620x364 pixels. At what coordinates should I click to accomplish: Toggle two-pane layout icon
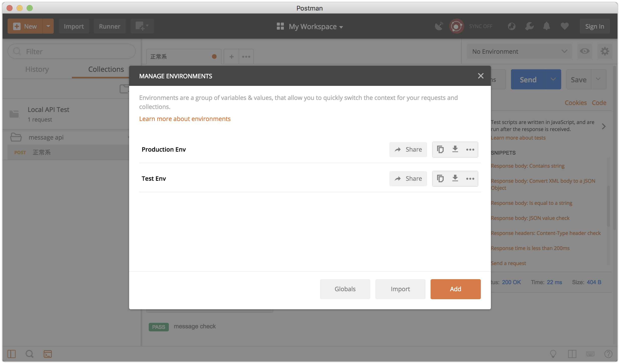coord(572,354)
